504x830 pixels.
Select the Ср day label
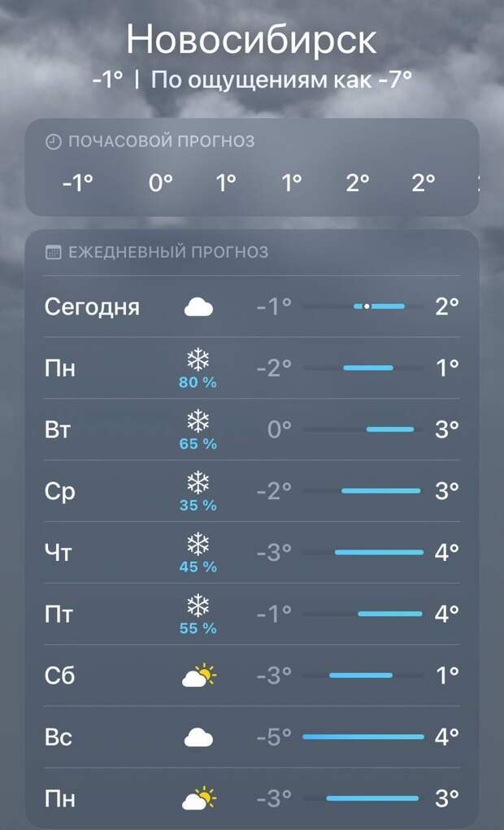coord(59,492)
